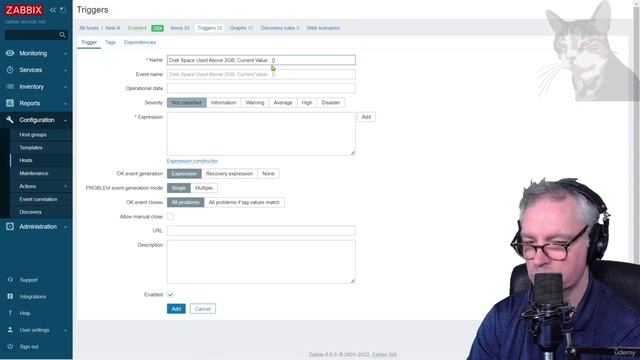Collapse the Configuration menu arrow
Screen dimensions: 640x360
(65, 120)
